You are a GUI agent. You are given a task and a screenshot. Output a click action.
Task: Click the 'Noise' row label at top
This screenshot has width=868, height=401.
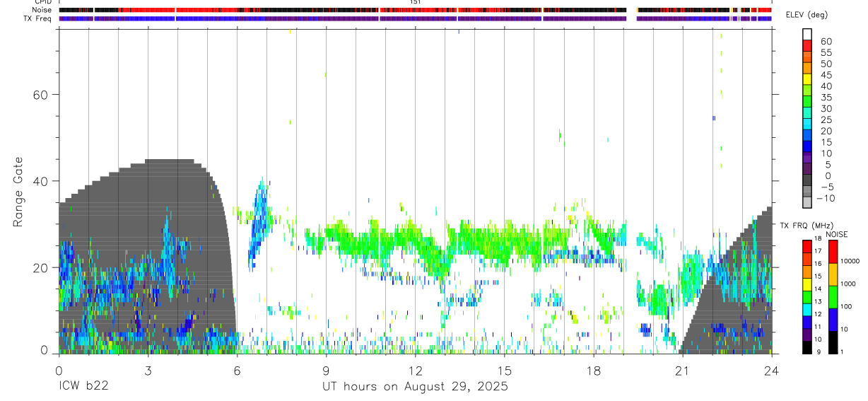click(43, 10)
